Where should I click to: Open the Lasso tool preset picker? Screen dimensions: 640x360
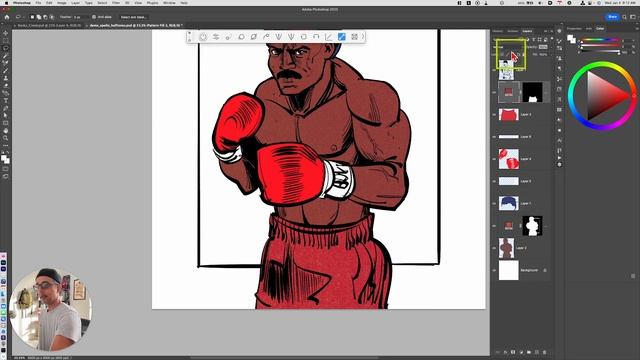pyautogui.click(x=19, y=17)
